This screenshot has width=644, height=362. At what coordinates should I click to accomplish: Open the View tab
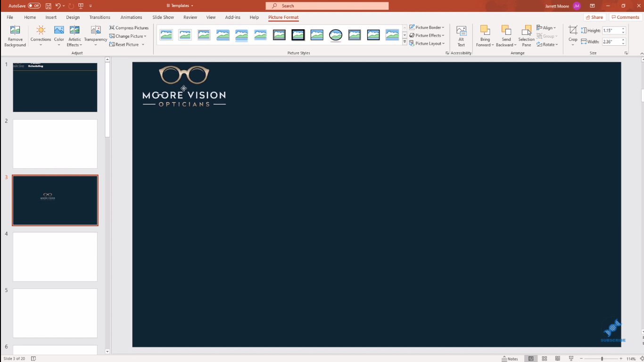tap(211, 17)
